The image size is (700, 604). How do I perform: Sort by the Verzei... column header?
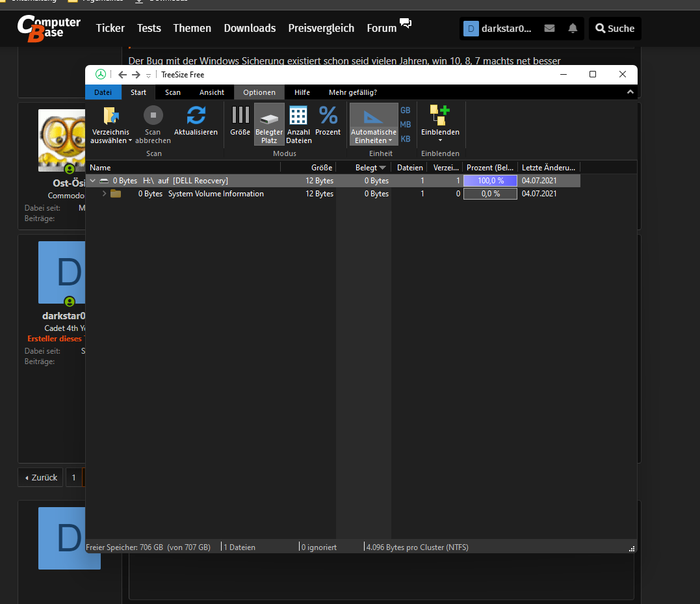(x=445, y=167)
